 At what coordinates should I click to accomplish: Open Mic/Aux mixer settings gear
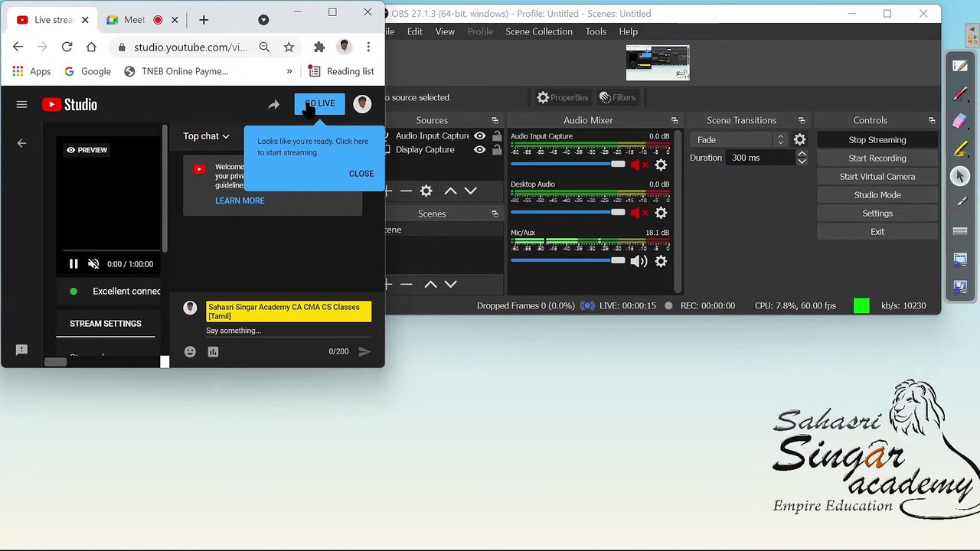661,261
